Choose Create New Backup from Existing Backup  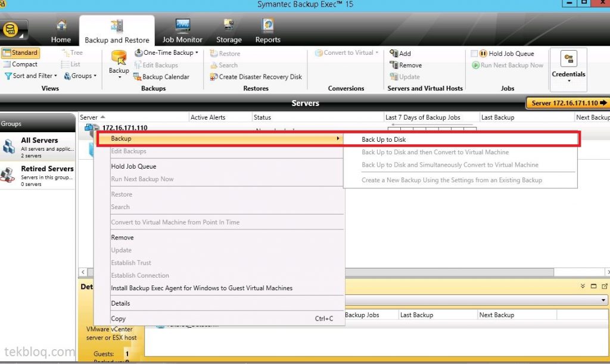click(x=452, y=180)
